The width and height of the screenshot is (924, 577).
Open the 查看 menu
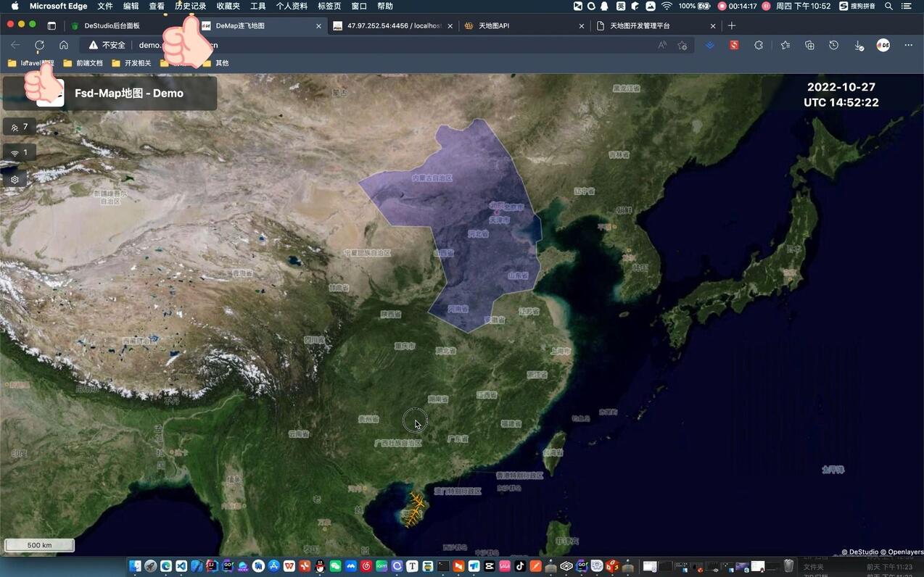point(157,6)
